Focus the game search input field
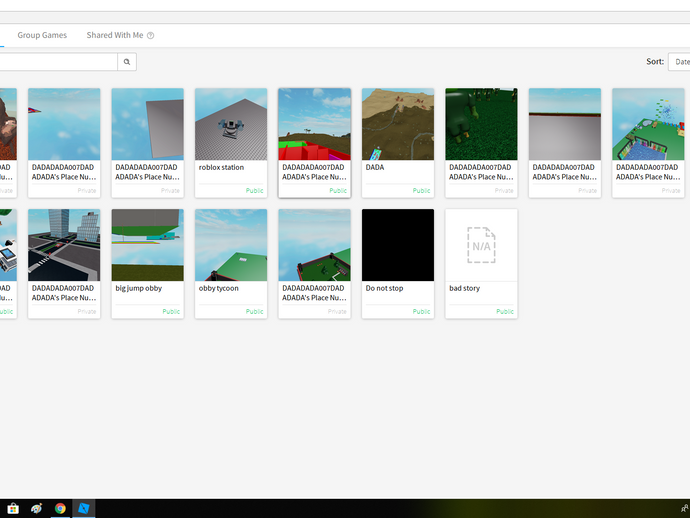690x518 pixels. (59, 62)
